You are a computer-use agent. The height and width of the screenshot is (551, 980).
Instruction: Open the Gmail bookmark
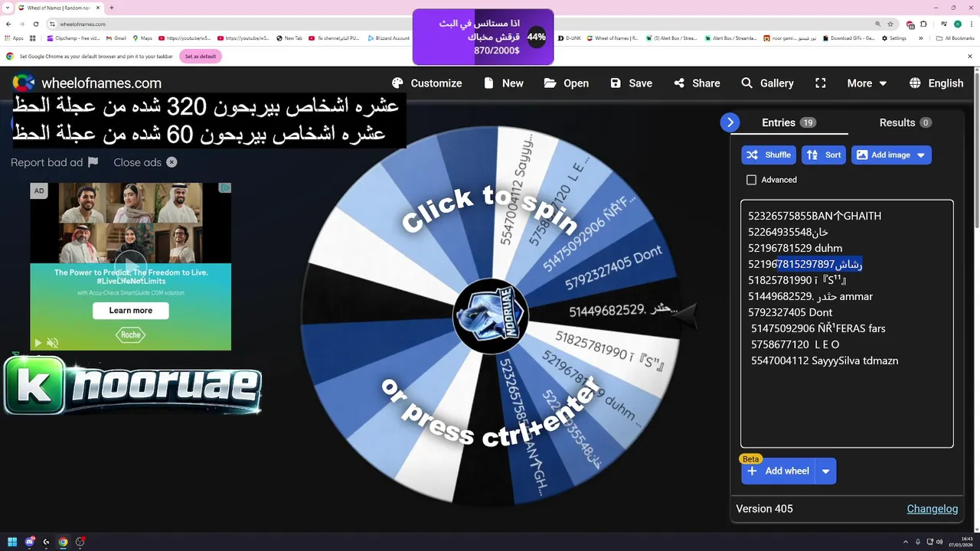point(116,38)
